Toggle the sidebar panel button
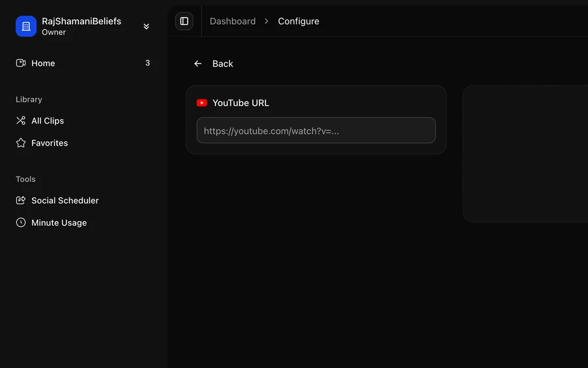The width and height of the screenshot is (588, 368). (184, 21)
